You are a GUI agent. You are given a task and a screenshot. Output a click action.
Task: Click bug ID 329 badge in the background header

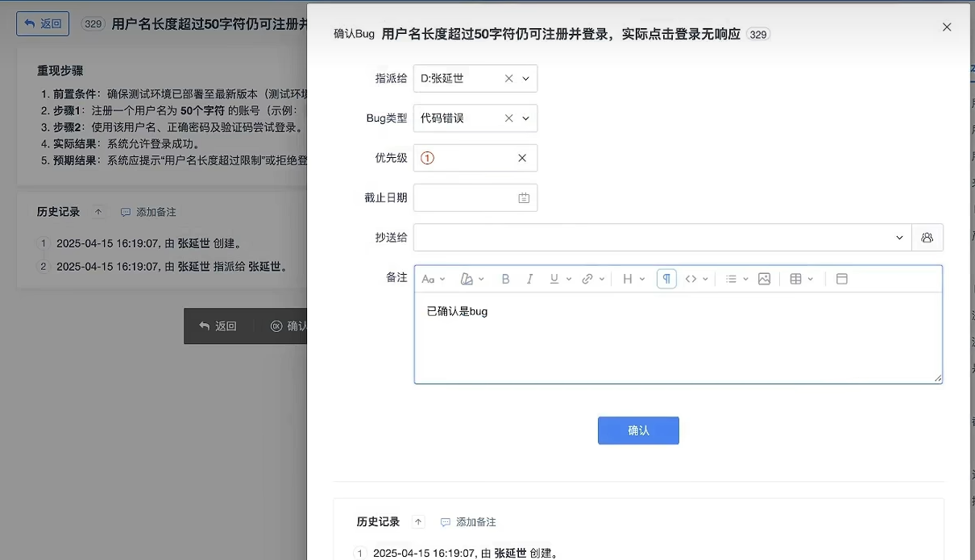tap(93, 24)
